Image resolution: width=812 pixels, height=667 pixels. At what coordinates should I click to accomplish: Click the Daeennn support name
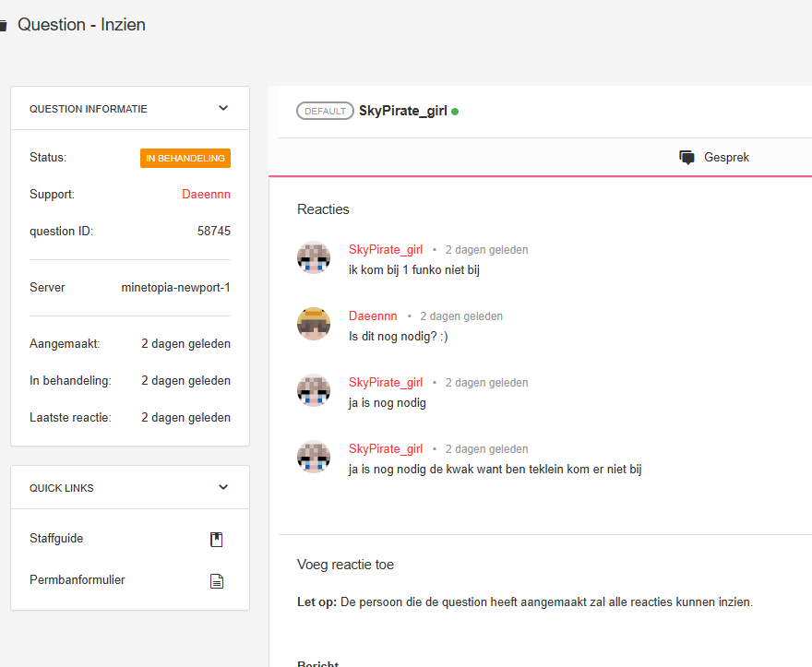pyautogui.click(x=206, y=195)
